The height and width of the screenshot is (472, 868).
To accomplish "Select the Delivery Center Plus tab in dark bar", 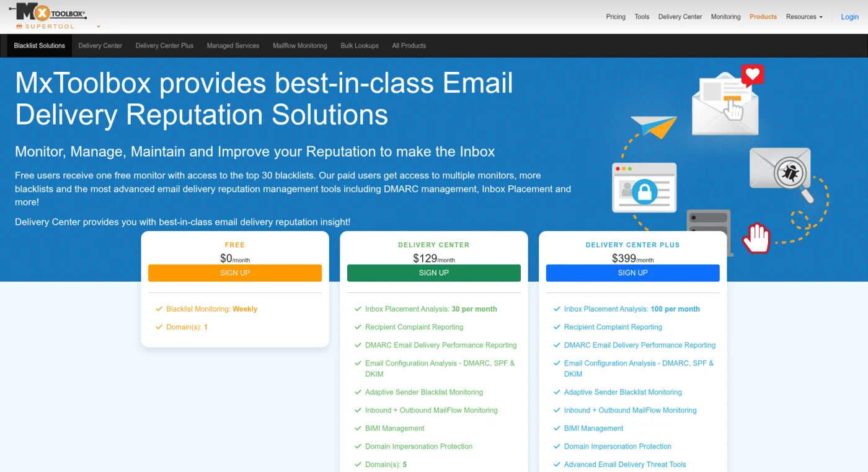I will click(164, 46).
